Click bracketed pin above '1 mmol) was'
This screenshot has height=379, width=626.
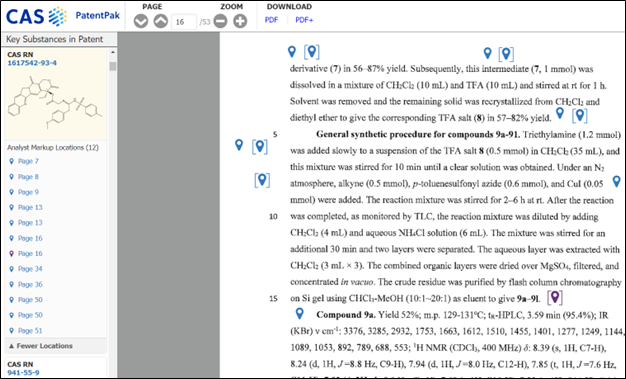click(x=506, y=54)
